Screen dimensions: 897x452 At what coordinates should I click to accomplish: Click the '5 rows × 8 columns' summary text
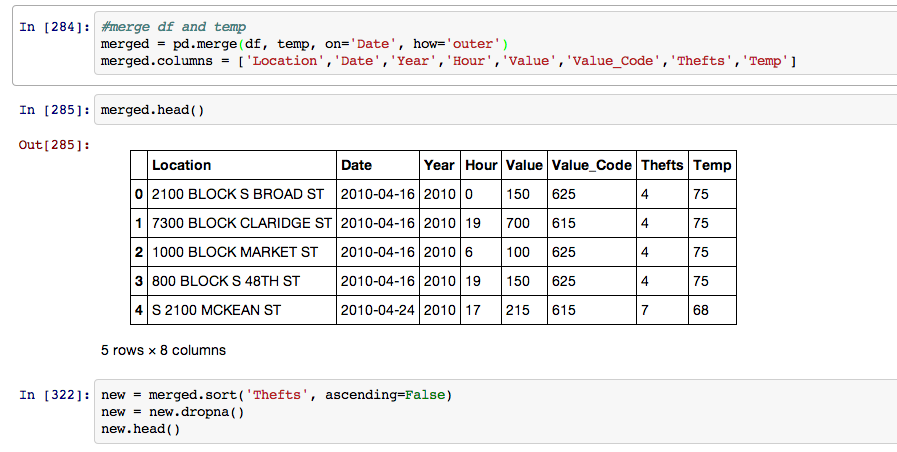pos(164,350)
